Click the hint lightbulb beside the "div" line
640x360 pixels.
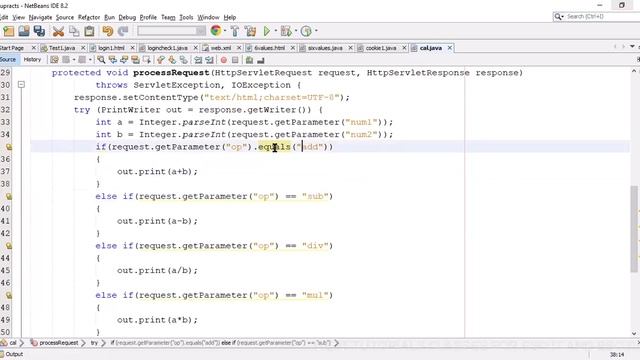(x=9, y=246)
